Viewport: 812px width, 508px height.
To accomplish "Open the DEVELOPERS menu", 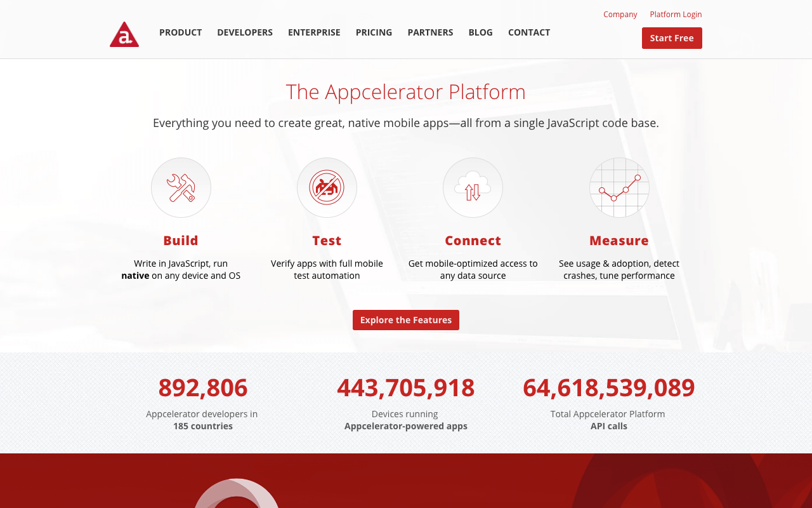I will point(245,32).
